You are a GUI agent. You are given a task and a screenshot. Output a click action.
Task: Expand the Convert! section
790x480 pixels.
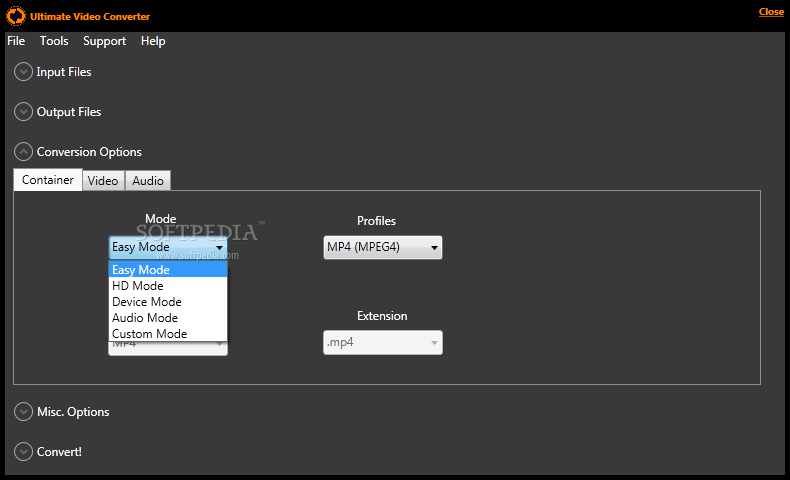click(23, 451)
